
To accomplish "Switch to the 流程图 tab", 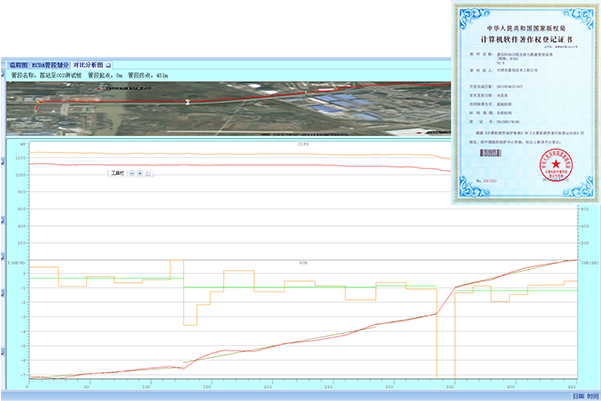I will 19,65.
